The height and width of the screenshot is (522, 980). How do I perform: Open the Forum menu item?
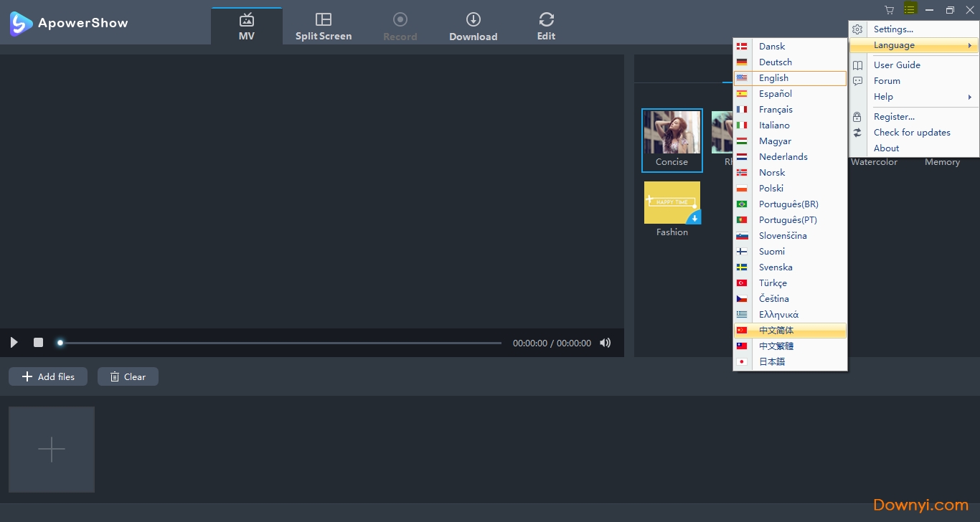[914, 81]
